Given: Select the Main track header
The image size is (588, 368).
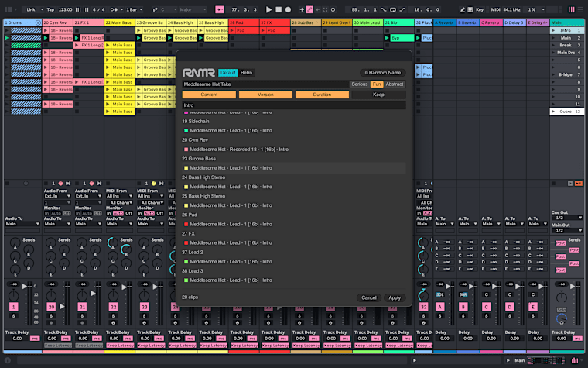Looking at the screenshot, I should click(566, 22).
